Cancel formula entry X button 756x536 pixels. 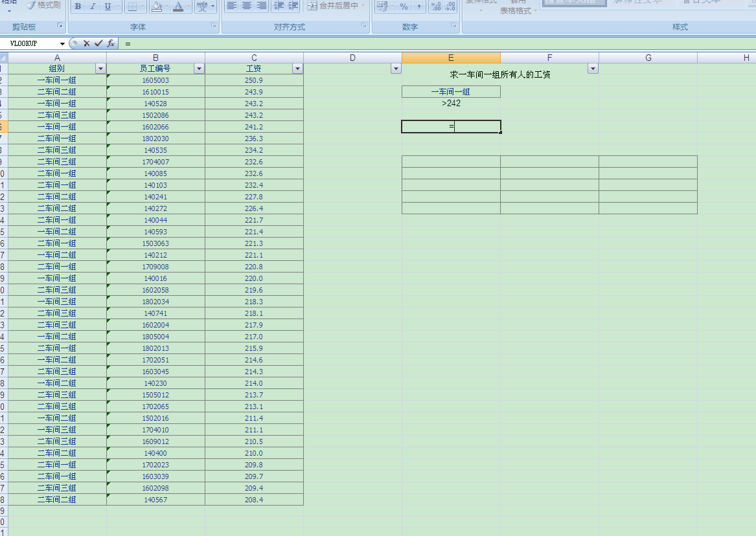click(86, 43)
